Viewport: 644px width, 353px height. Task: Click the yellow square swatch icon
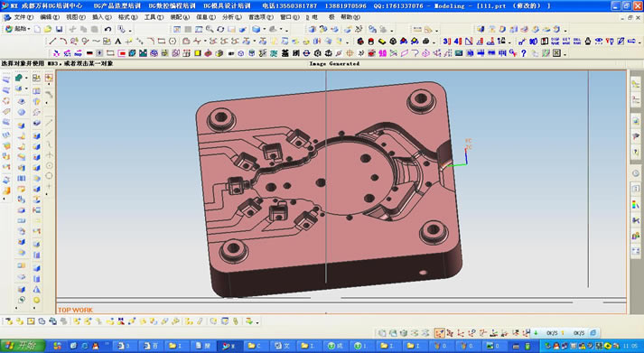[x=198, y=53]
